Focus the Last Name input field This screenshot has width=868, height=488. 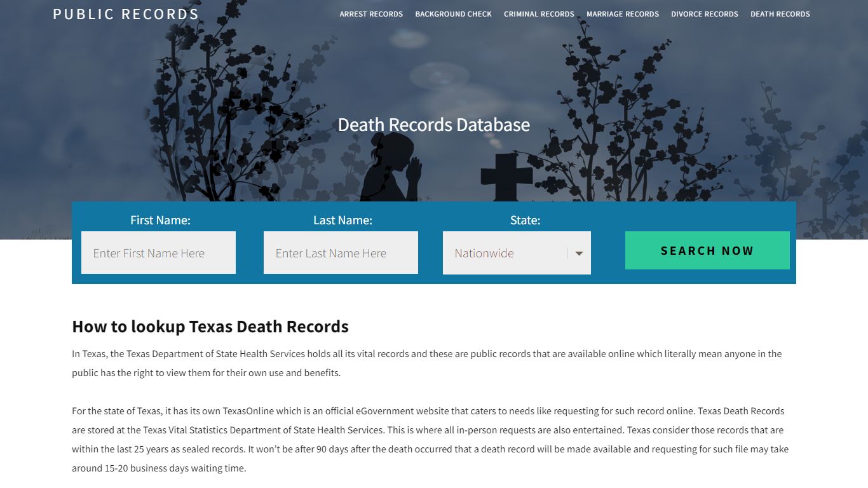[341, 253]
